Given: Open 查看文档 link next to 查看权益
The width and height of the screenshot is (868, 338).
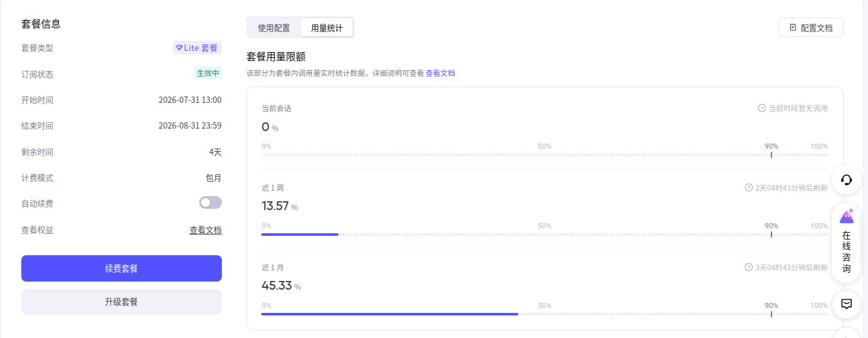Looking at the screenshot, I should (206, 230).
